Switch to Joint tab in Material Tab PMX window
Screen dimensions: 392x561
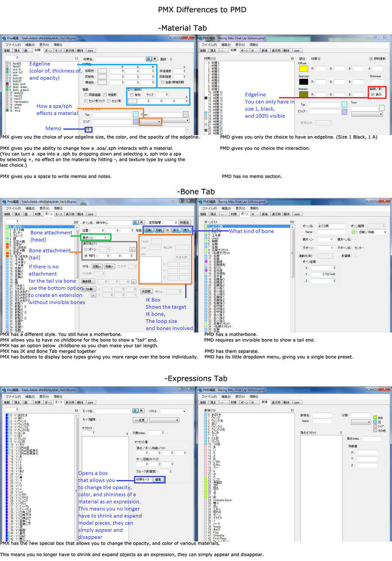click(x=90, y=51)
